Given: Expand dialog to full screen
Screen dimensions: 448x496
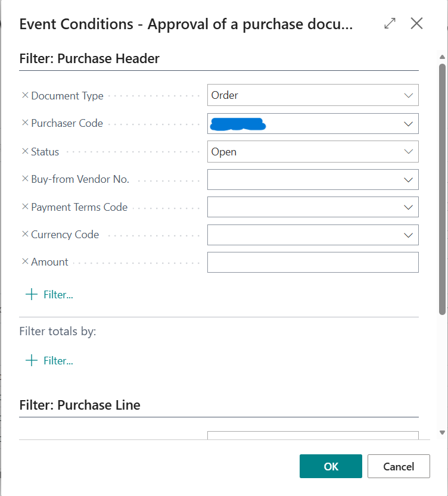Looking at the screenshot, I should point(390,24).
